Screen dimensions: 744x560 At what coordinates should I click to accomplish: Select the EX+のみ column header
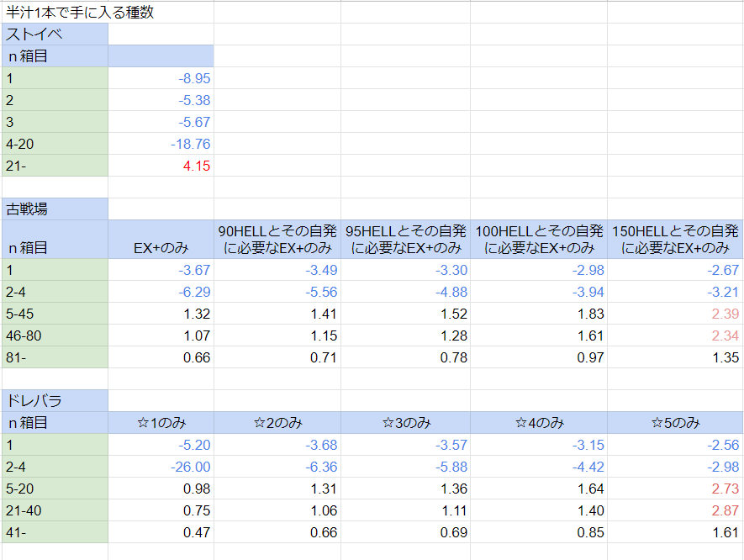pyautogui.click(x=161, y=239)
